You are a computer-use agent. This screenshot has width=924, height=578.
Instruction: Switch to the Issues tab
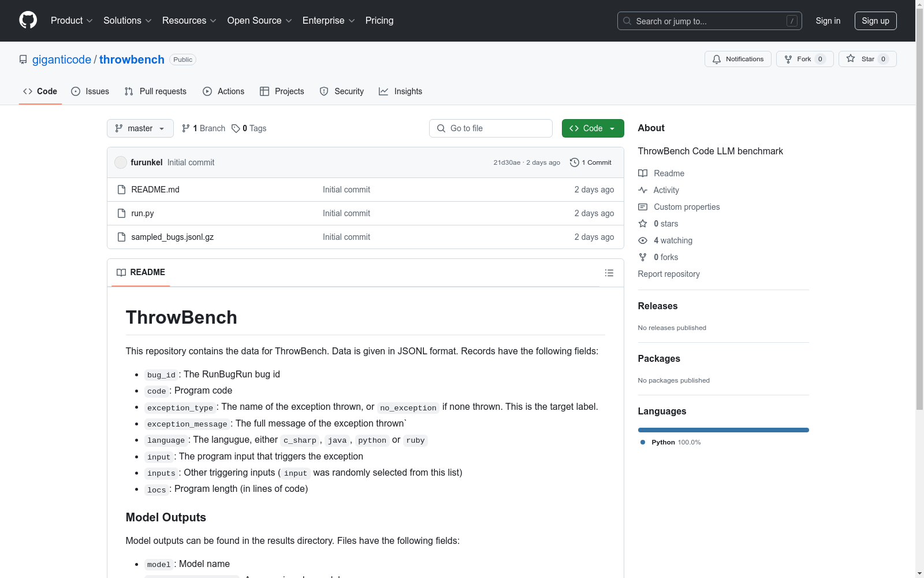pos(90,91)
